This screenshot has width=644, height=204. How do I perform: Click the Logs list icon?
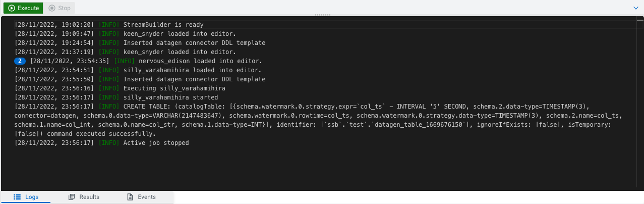[x=17, y=197]
